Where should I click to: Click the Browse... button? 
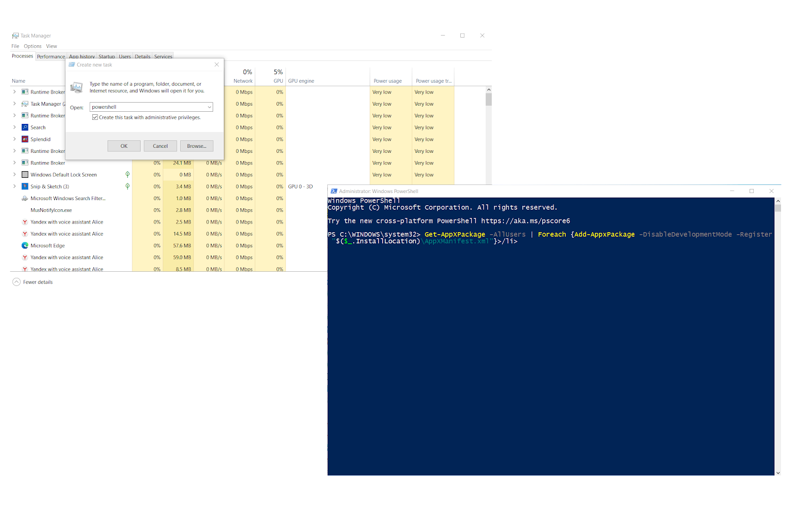click(196, 146)
